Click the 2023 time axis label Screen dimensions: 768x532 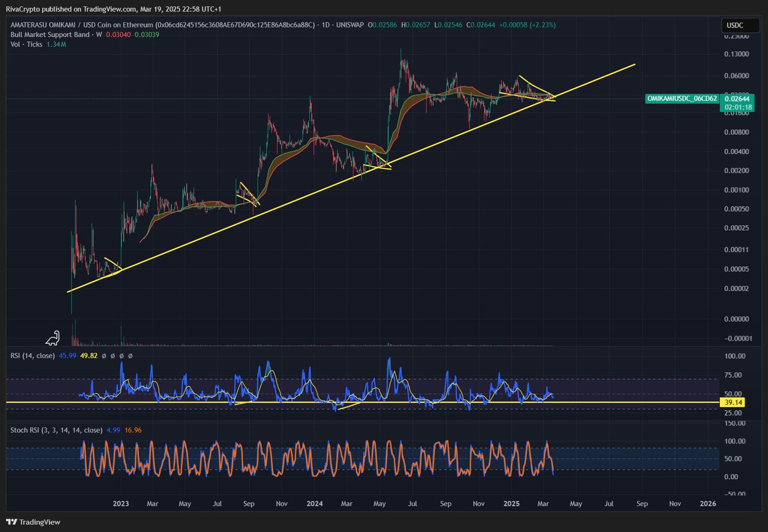tap(120, 503)
